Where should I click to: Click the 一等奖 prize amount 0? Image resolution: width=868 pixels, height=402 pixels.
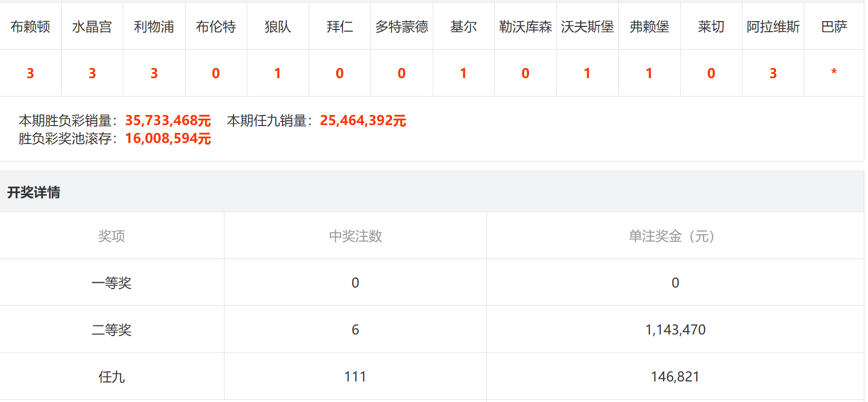coord(676,283)
